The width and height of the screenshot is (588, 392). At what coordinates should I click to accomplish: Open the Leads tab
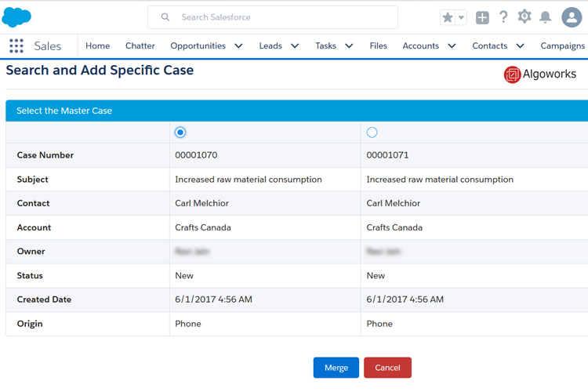270,45
